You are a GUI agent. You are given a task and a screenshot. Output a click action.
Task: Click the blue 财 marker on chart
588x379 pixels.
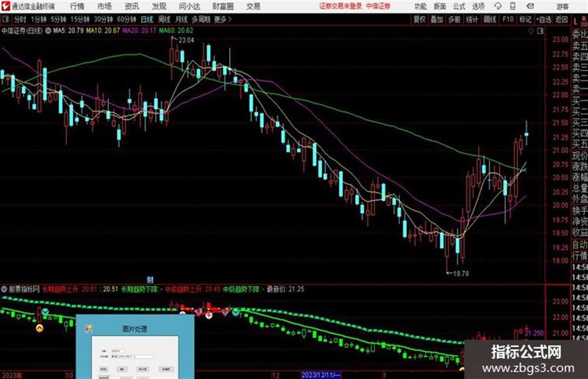tap(150, 280)
